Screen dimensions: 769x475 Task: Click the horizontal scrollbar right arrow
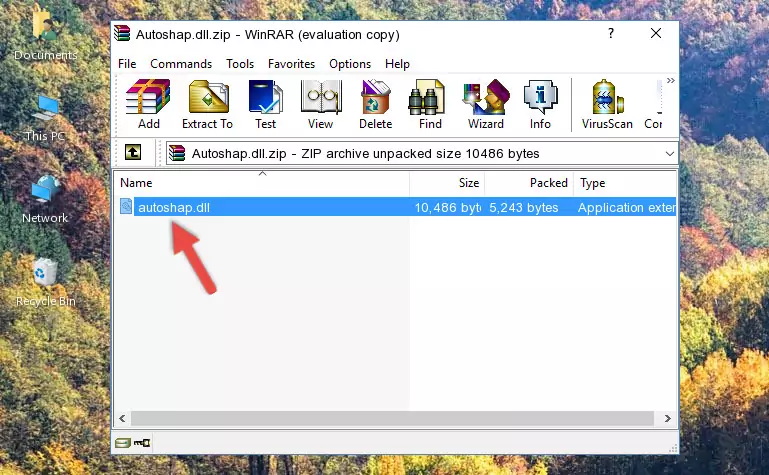pos(667,418)
